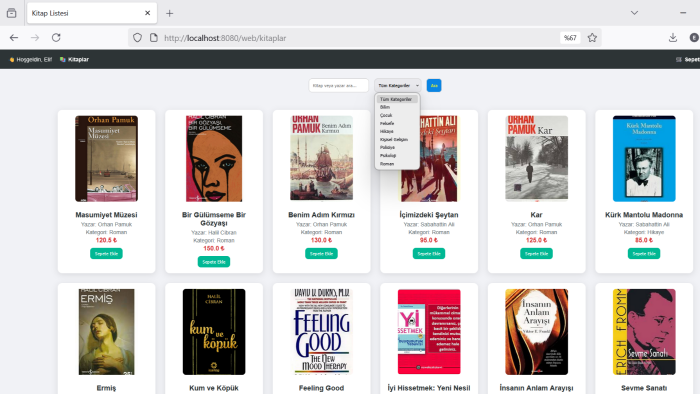Add İçimizdeki Şeytan to cart
This screenshot has width=700, height=394.
[x=429, y=253]
